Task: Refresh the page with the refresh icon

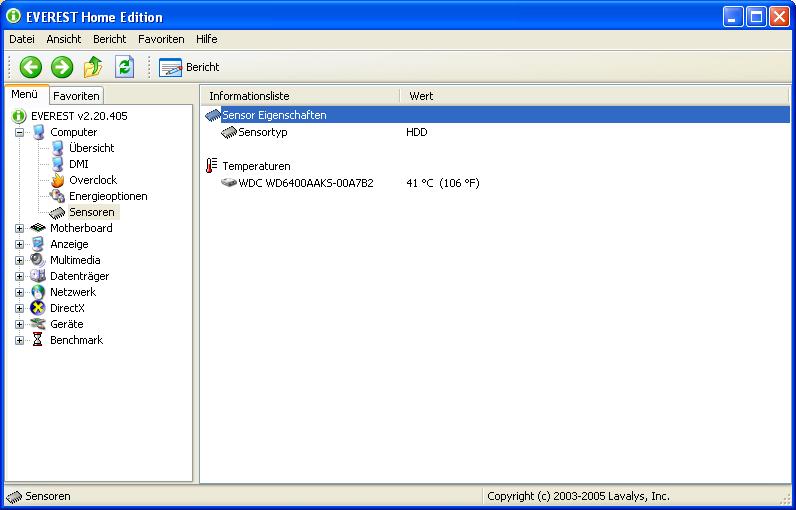Action: coord(124,67)
